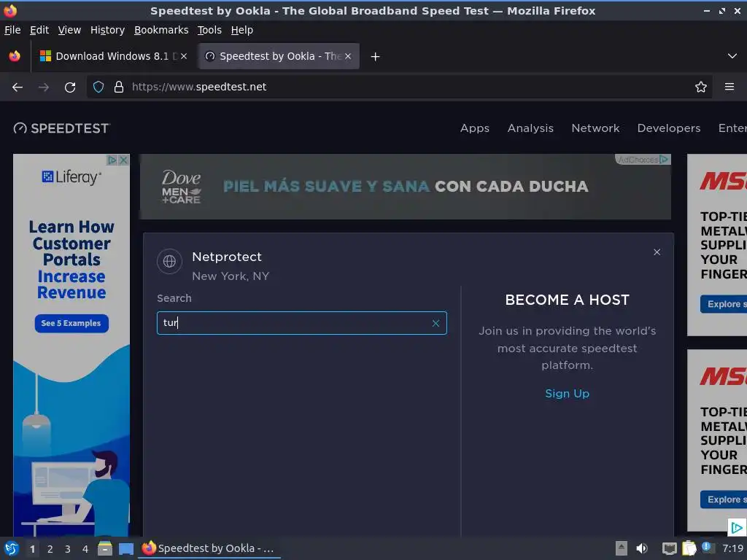
Task: Open the Network navigation link
Action: [595, 128]
